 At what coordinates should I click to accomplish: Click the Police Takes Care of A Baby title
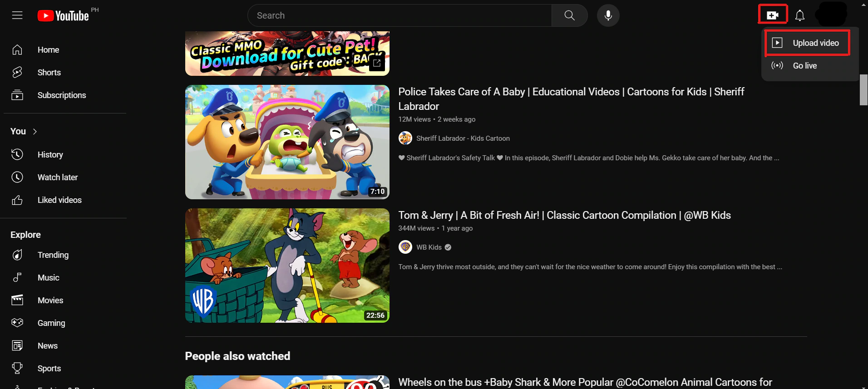571,99
